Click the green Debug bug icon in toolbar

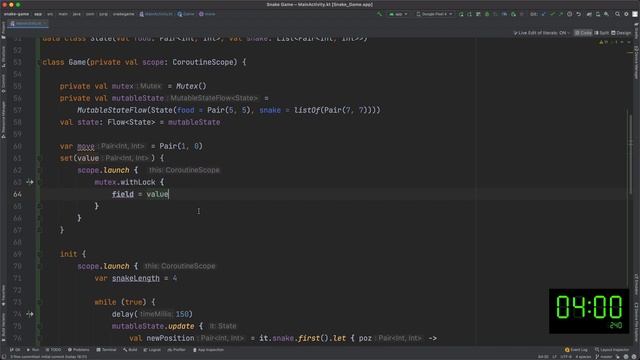tap(487, 14)
